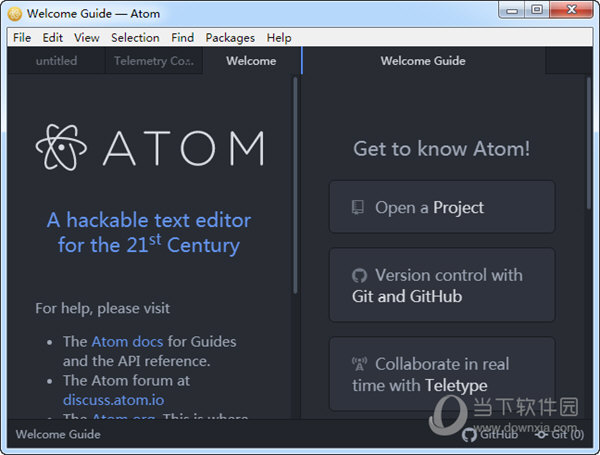Open the Selection menu
600x455 pixels.
click(135, 38)
